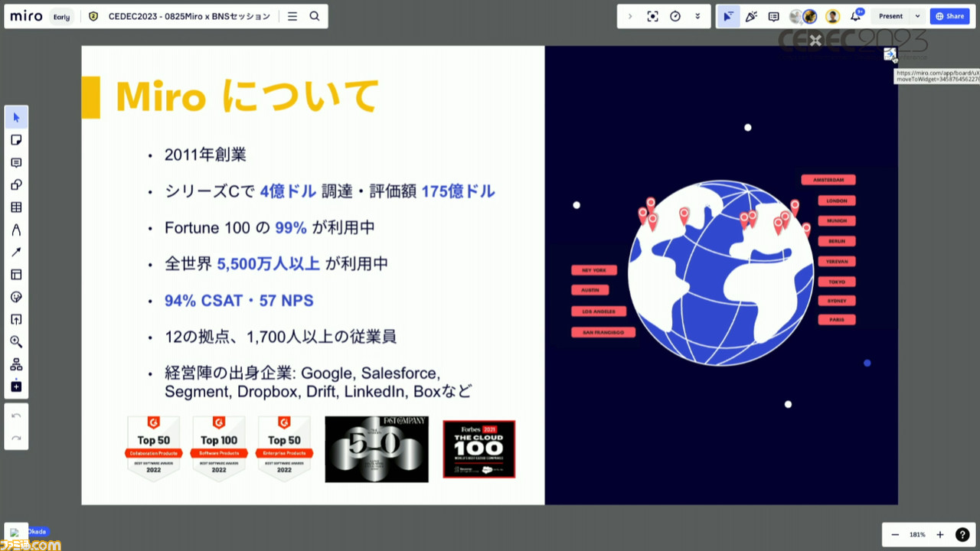The image size is (980, 551).
Task: Open the help question mark button
Action: point(962,535)
